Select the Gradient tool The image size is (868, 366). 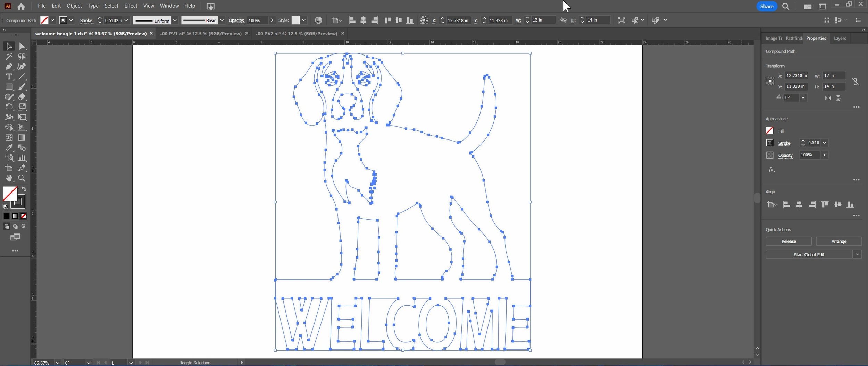22,137
